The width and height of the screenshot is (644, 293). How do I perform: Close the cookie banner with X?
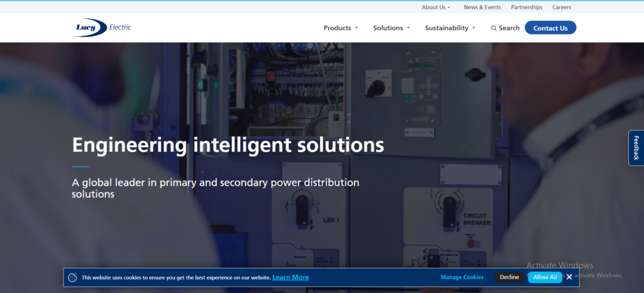point(569,277)
